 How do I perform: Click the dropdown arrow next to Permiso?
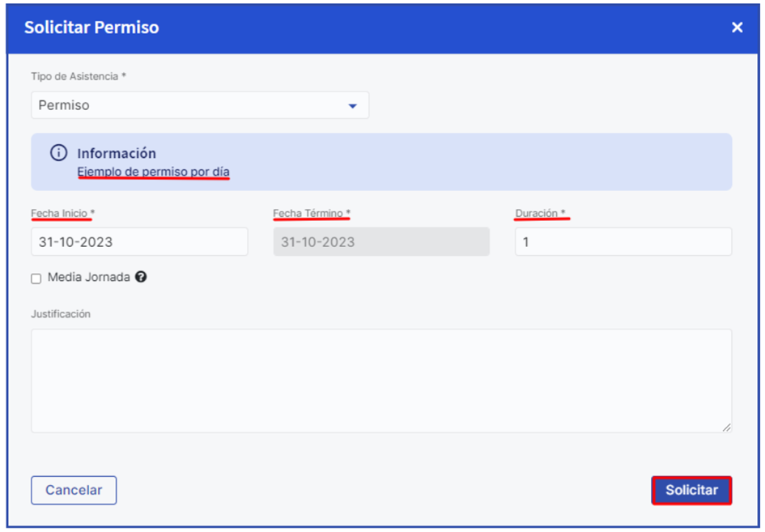(x=352, y=106)
